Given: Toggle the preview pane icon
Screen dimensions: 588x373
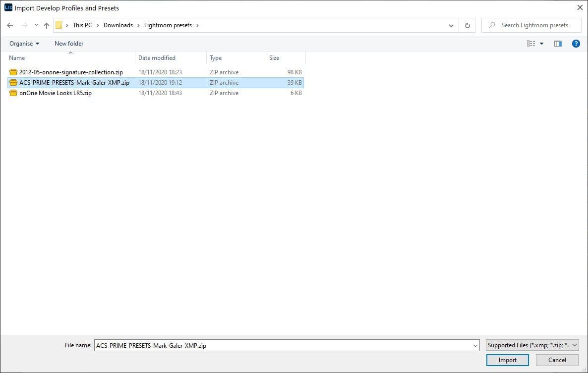Looking at the screenshot, I should point(558,44).
